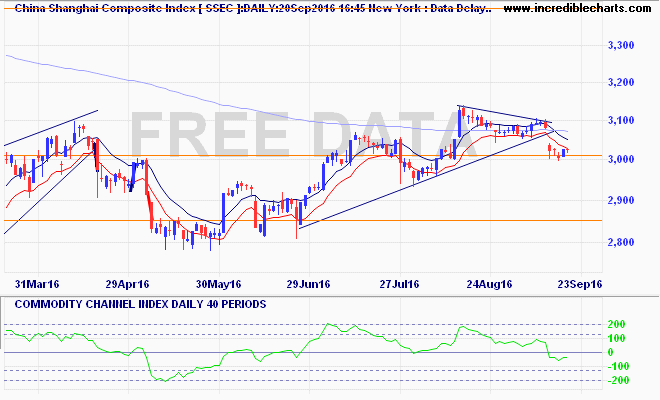Viewport: 660px width, 400px height.
Task: Click the 30May16 date marker
Action: point(222,282)
